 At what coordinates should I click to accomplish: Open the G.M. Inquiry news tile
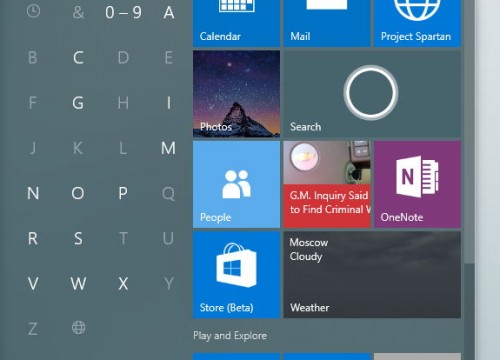point(327,184)
